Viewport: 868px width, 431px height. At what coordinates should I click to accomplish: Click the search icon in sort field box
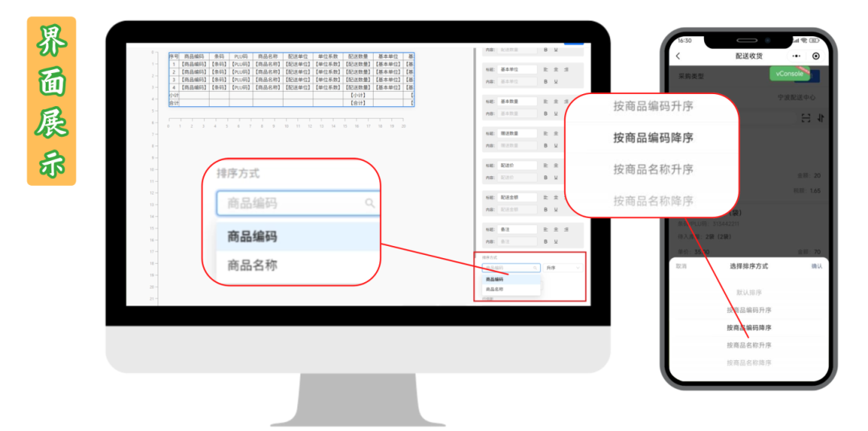tap(534, 268)
